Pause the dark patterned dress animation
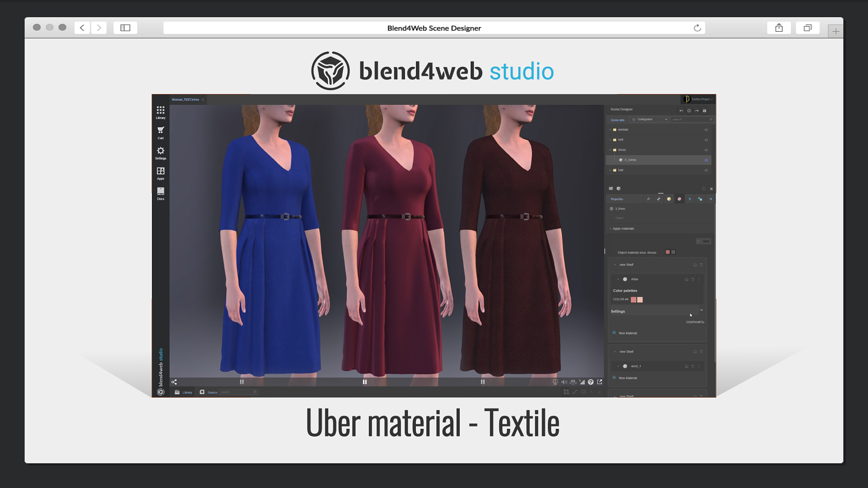 [x=483, y=382]
